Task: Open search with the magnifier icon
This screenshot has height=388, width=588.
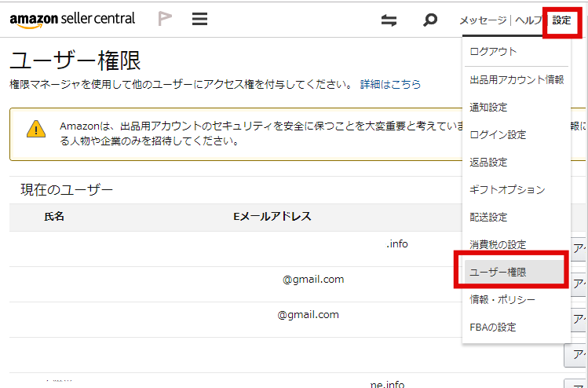Action: coord(429,20)
